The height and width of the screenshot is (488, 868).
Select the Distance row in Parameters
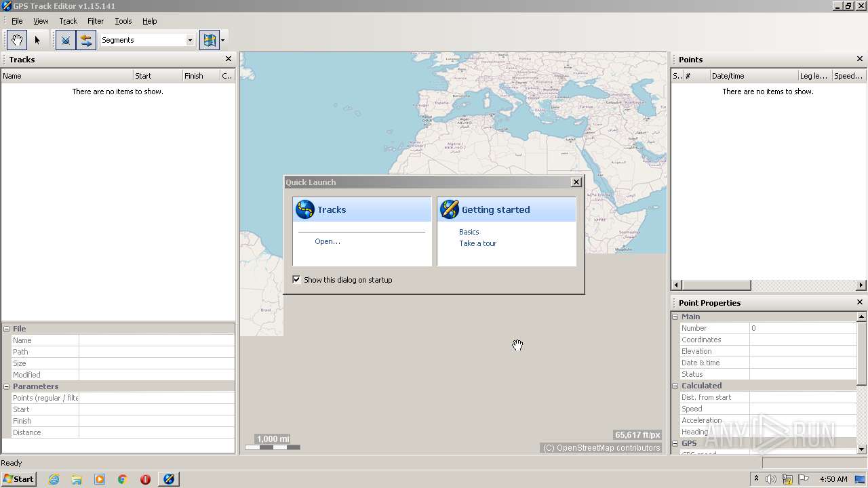pos(123,432)
